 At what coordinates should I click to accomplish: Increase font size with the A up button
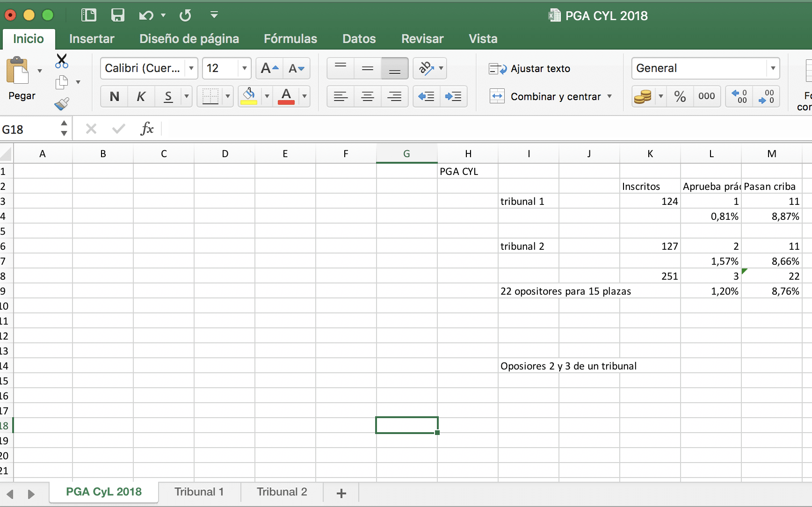coord(269,68)
